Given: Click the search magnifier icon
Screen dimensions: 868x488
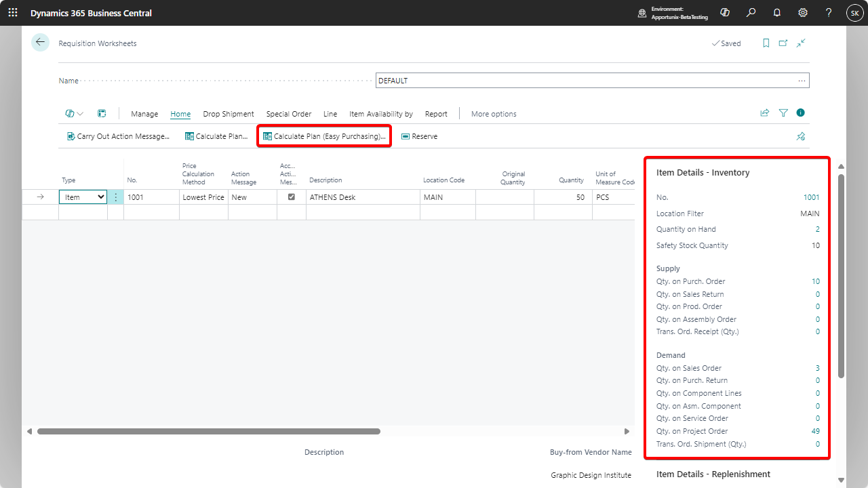Looking at the screenshot, I should click(751, 13).
